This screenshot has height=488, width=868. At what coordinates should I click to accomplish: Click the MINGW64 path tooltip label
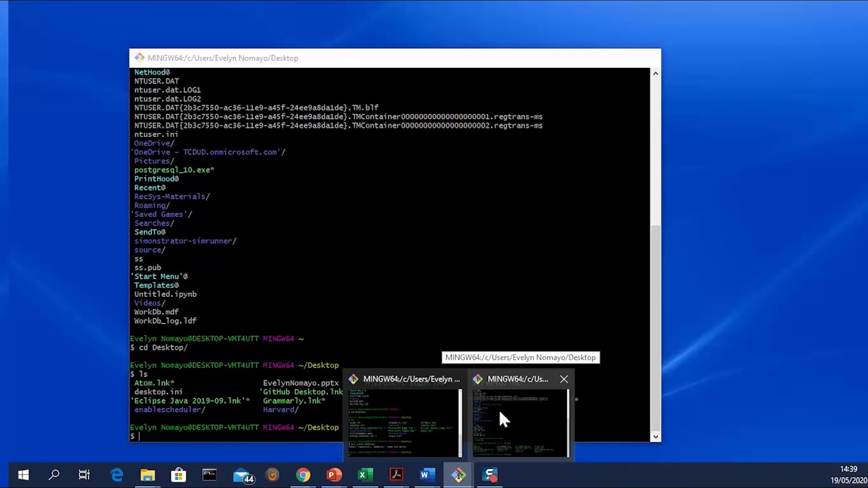(x=520, y=357)
